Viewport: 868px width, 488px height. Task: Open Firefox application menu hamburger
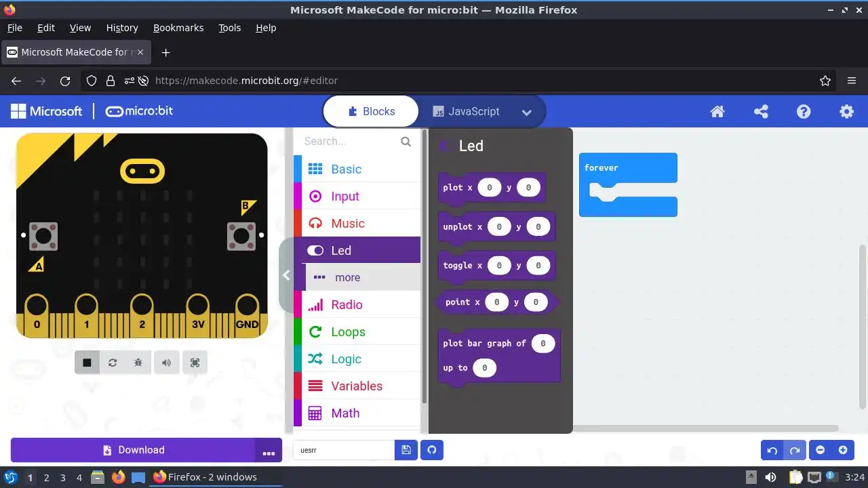[x=852, y=81]
